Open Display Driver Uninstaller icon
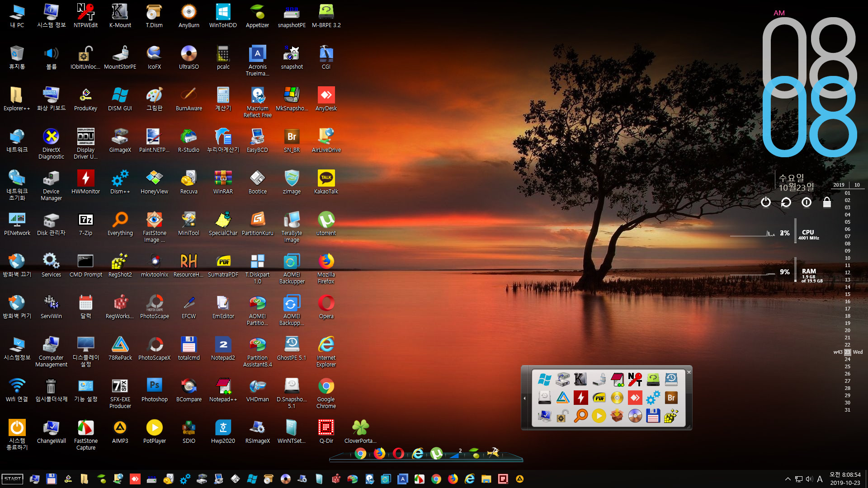 [85, 143]
